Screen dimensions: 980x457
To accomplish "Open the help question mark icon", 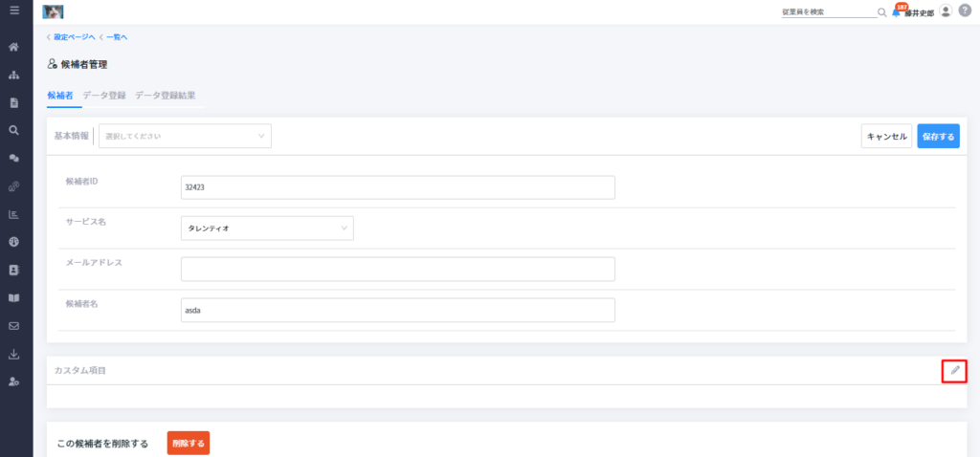I will (965, 11).
